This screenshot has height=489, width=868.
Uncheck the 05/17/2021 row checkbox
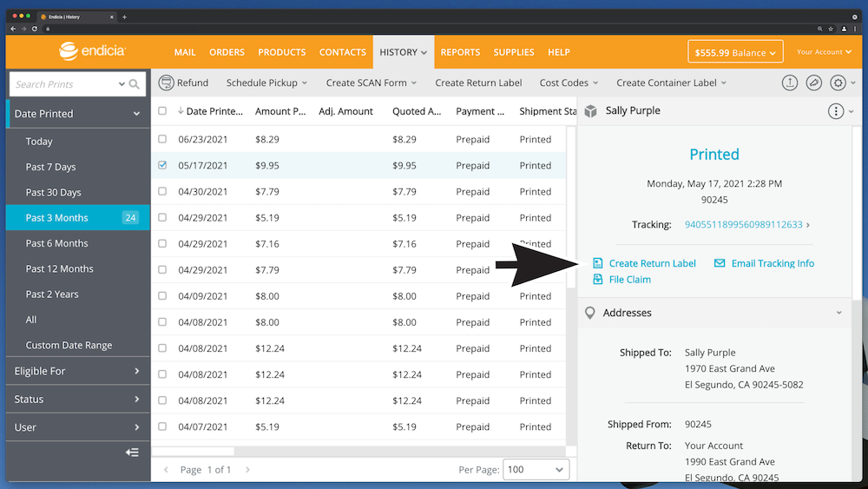(162, 165)
